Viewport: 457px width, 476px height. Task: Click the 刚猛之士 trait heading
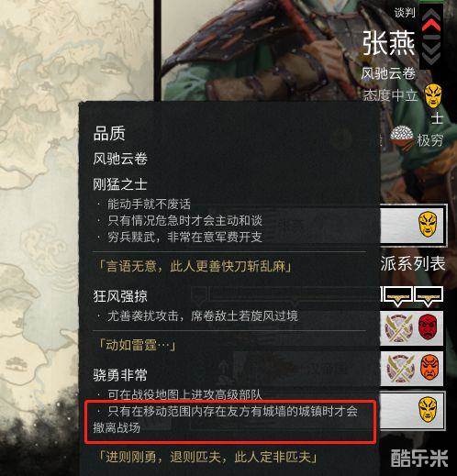click(x=120, y=184)
